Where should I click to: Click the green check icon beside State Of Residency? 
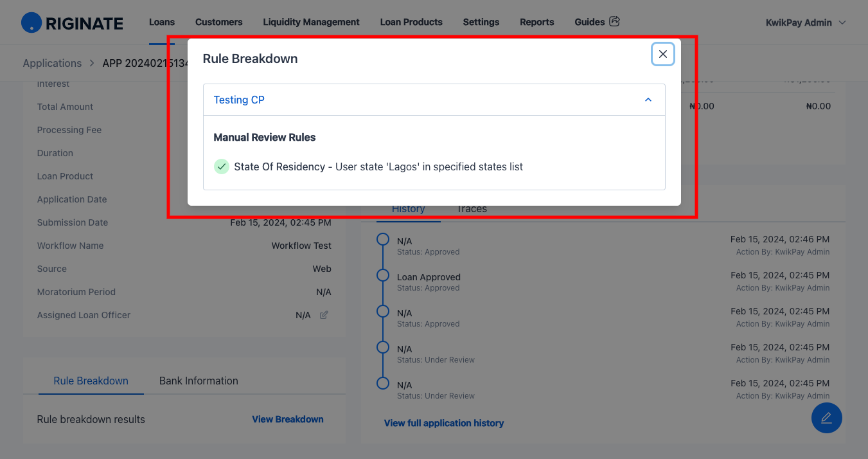coord(221,166)
